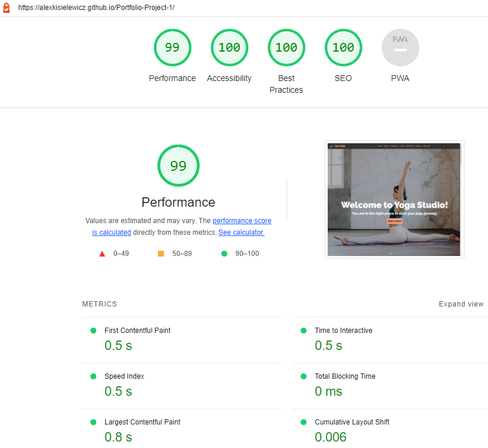Jump to the Best Practices 100 gauge
The image size is (488, 448).
point(287,48)
